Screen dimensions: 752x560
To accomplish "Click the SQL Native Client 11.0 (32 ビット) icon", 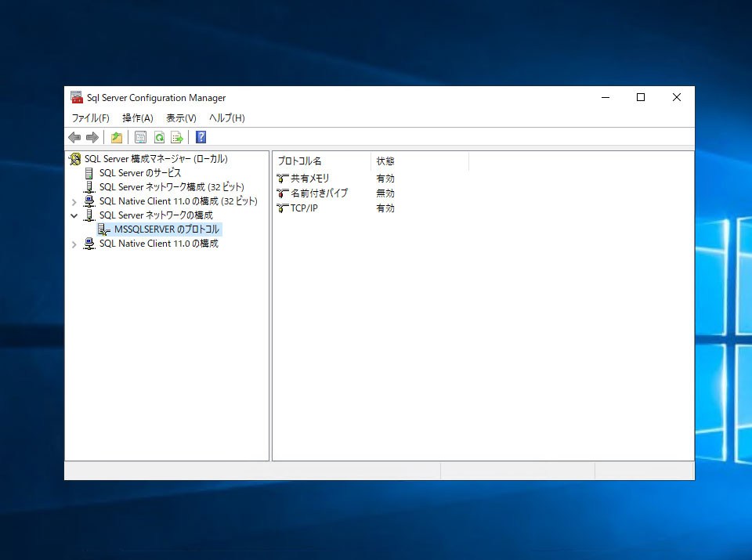I will click(x=89, y=201).
